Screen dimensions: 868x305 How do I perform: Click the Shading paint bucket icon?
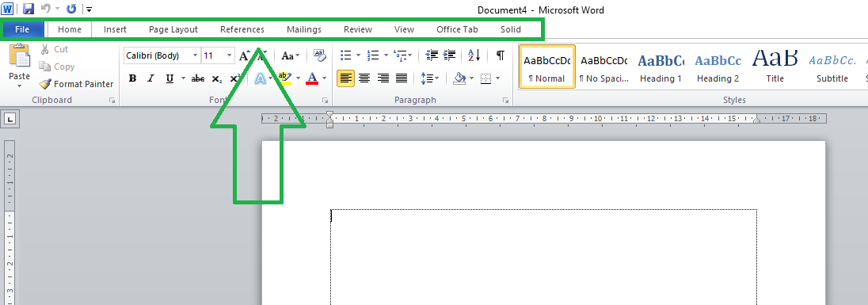click(459, 78)
